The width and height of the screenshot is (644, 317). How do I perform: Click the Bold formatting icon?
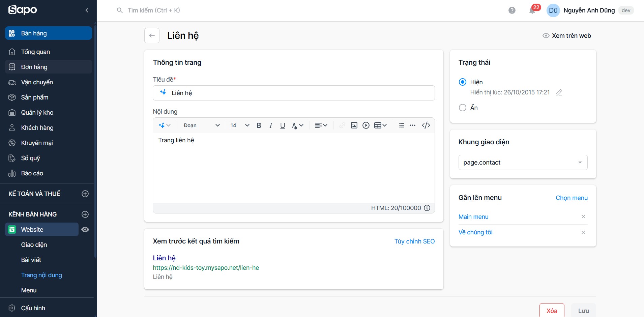tap(259, 125)
